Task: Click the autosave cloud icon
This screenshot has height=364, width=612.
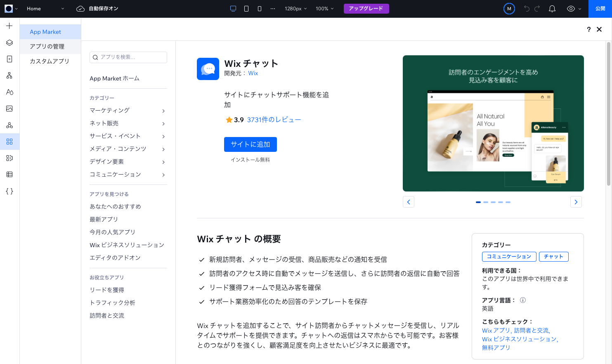Action: [80, 9]
